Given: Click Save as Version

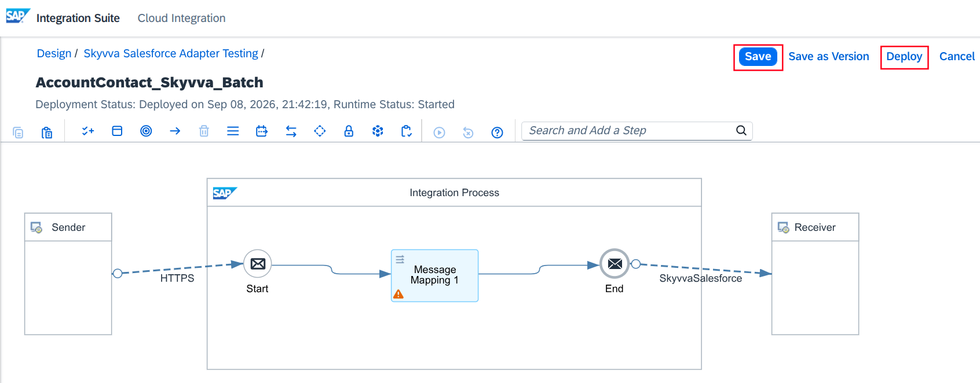Looking at the screenshot, I should (x=829, y=57).
